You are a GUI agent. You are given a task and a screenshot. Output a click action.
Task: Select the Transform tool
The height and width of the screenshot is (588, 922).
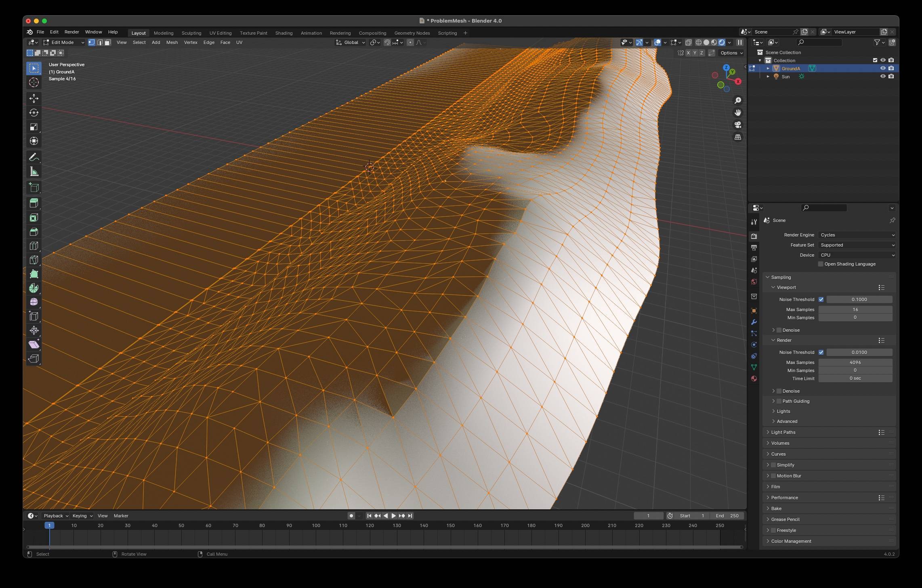pos(34,141)
